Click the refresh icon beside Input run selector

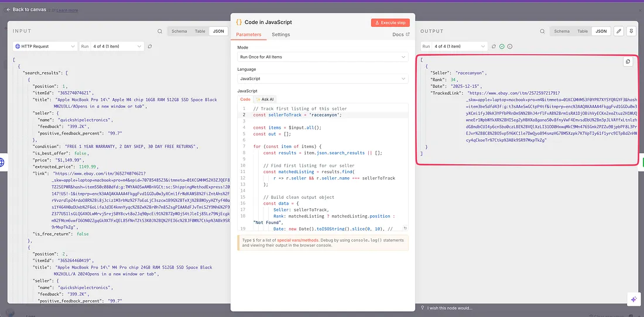tap(150, 46)
